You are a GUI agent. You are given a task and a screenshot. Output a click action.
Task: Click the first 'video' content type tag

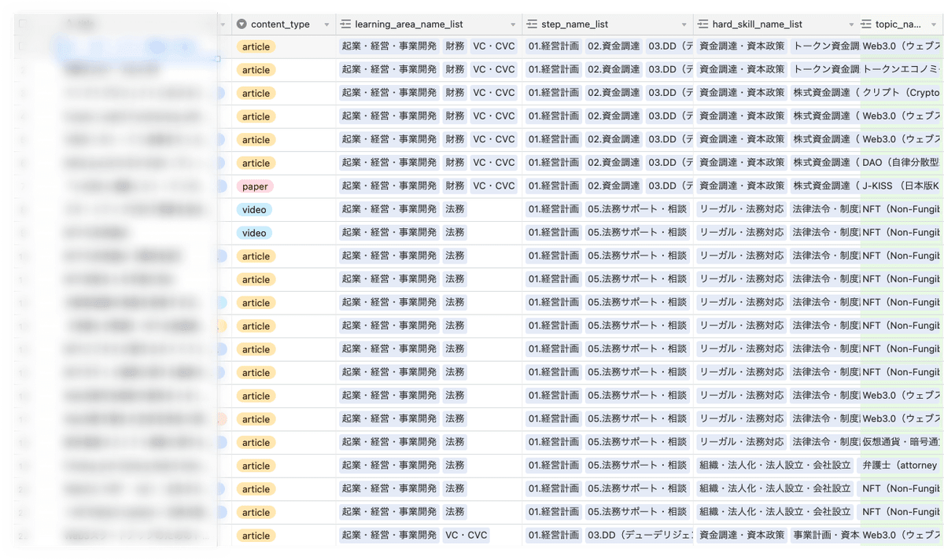pos(255,209)
